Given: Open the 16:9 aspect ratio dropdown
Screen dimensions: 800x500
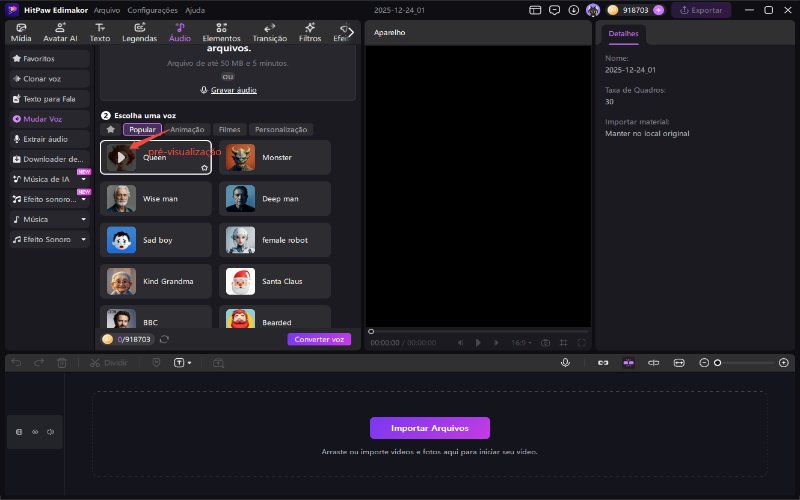Looking at the screenshot, I should pyautogui.click(x=521, y=343).
